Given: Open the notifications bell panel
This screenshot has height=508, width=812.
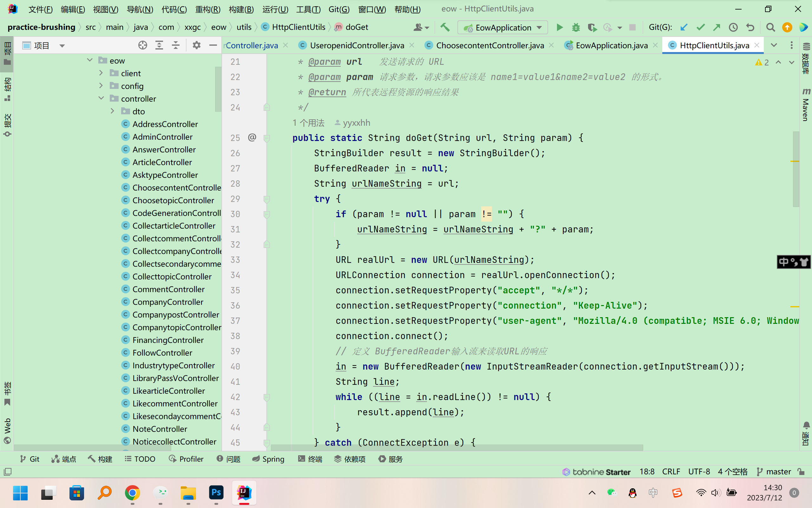Looking at the screenshot, I should click(806, 433).
